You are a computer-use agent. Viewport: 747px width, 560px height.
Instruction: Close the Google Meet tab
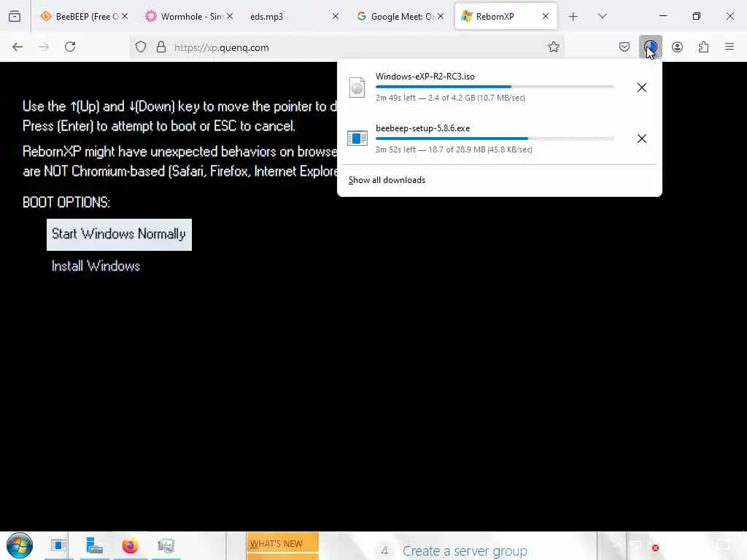click(441, 16)
